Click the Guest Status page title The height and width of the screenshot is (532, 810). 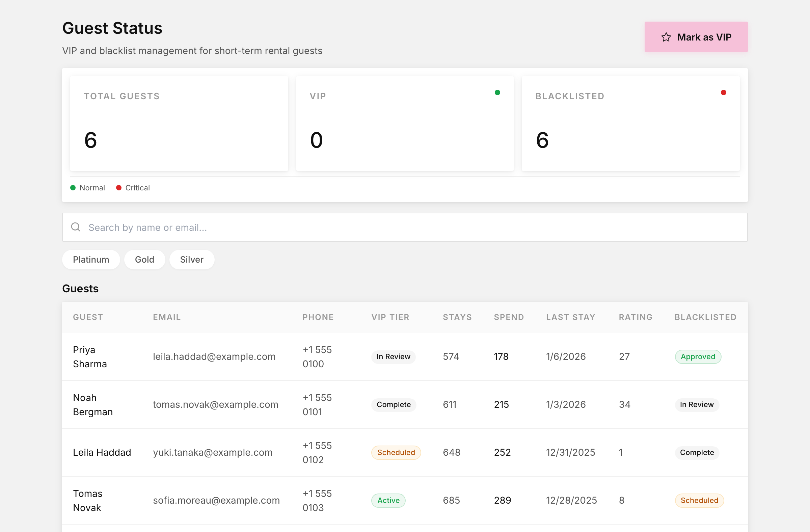point(112,28)
